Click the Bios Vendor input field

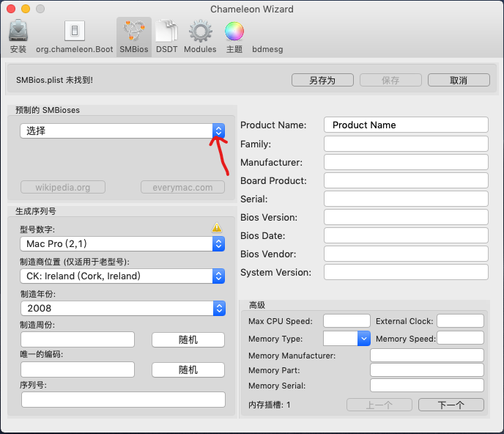click(406, 254)
